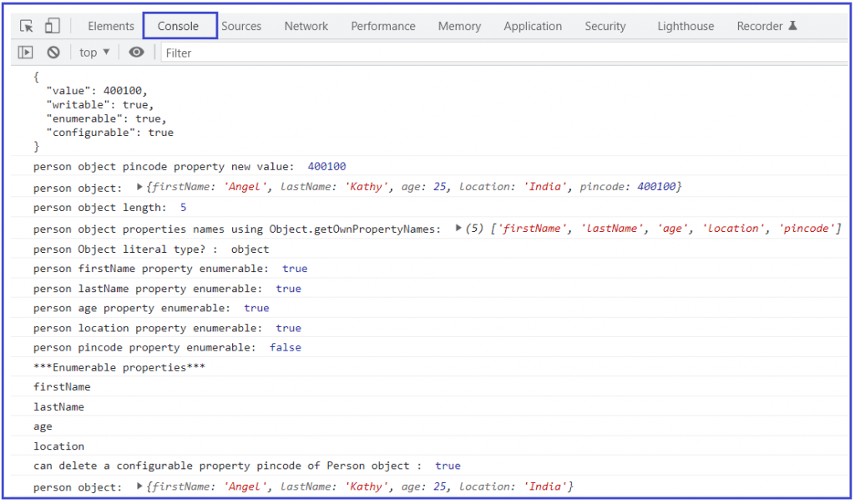This screenshot has height=504, width=855.
Task: Switch to the Memory tab
Action: (458, 26)
